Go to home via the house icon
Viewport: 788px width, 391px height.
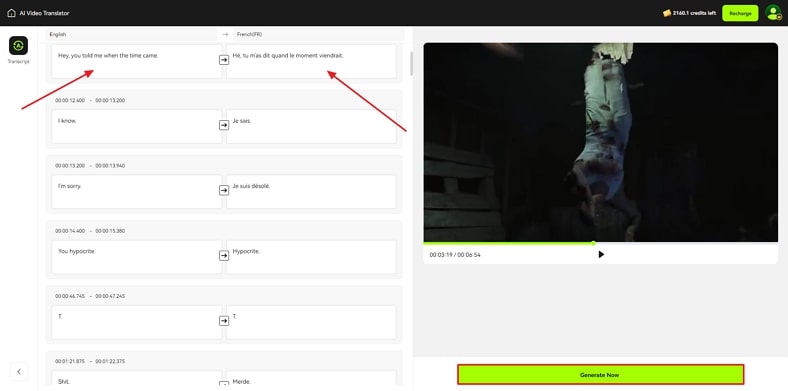(x=11, y=13)
